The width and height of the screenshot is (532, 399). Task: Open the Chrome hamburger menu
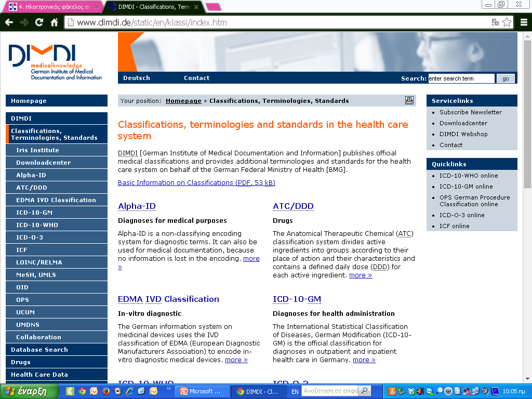coord(524,22)
